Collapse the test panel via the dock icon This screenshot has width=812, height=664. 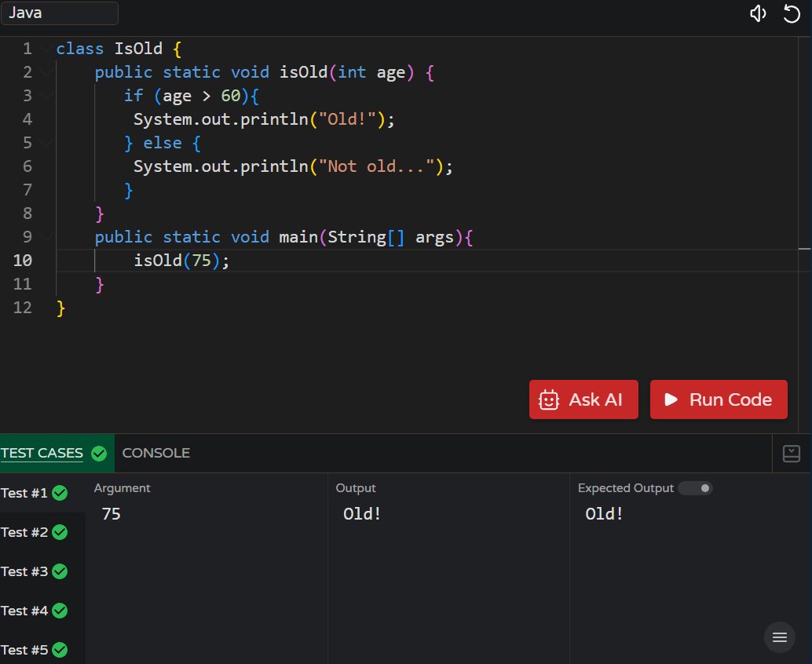pos(791,453)
